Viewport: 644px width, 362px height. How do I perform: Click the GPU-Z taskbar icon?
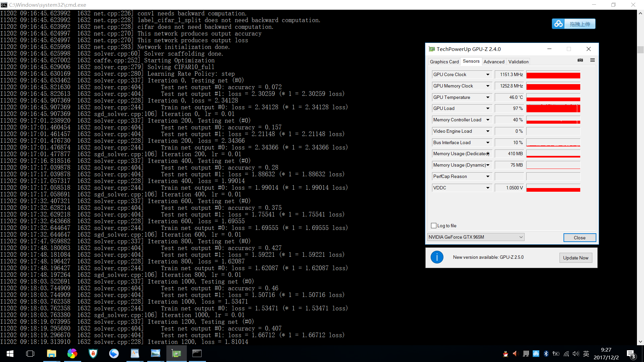point(176,354)
